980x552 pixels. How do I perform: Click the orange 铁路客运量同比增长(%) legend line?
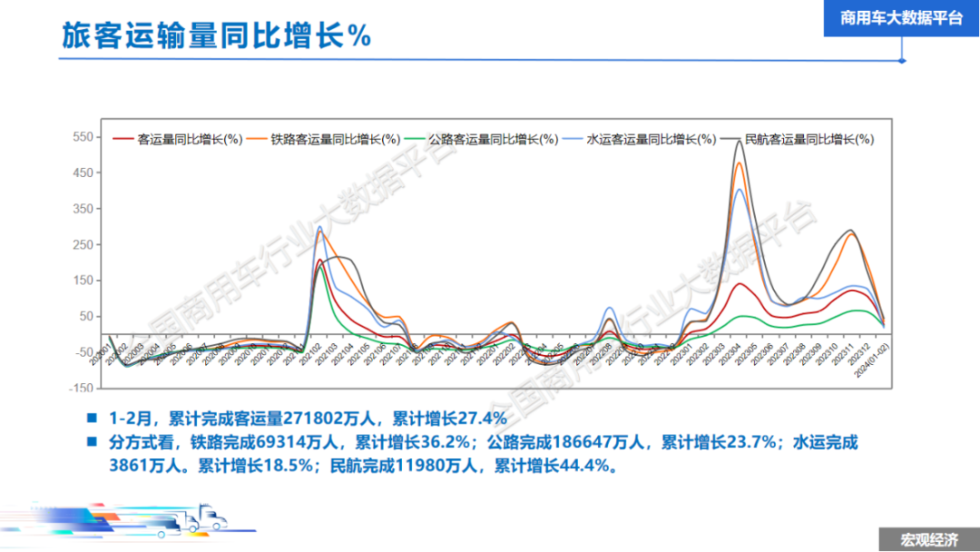click(x=257, y=139)
